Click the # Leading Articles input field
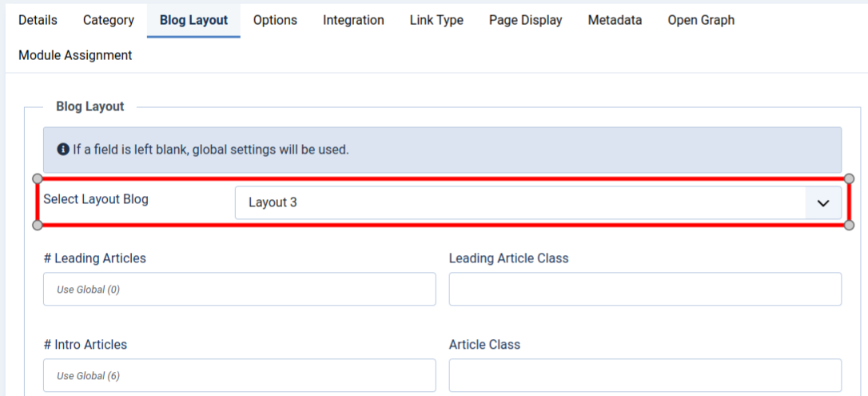 pyautogui.click(x=239, y=289)
